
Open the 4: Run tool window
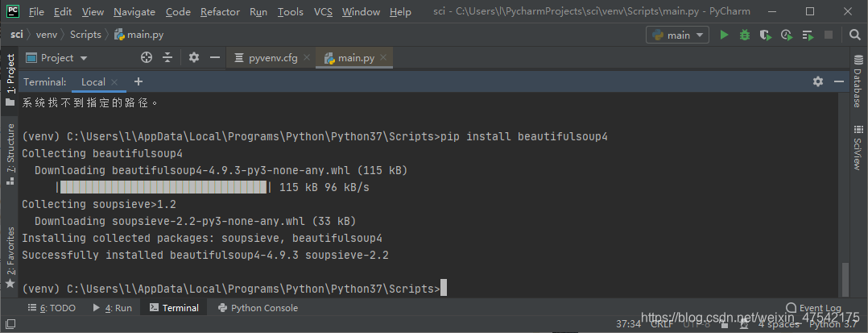pyautogui.click(x=113, y=308)
